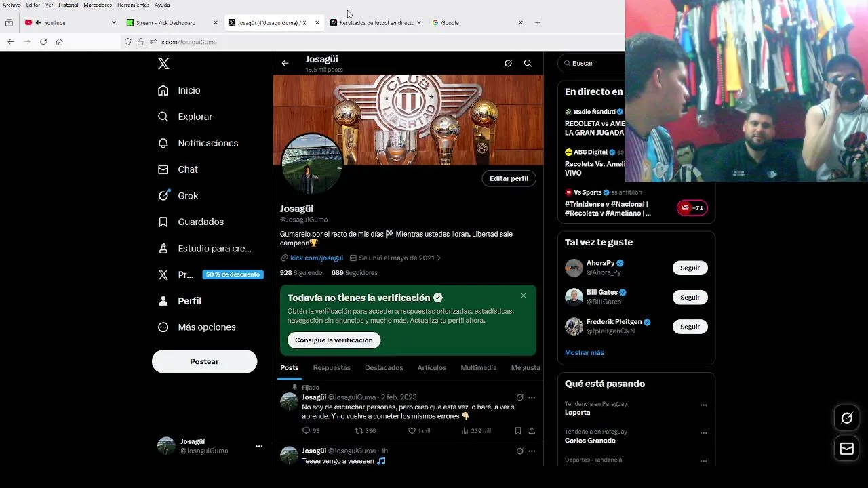The image size is (868, 488).
Task: Share the pinned post
Action: point(532,430)
